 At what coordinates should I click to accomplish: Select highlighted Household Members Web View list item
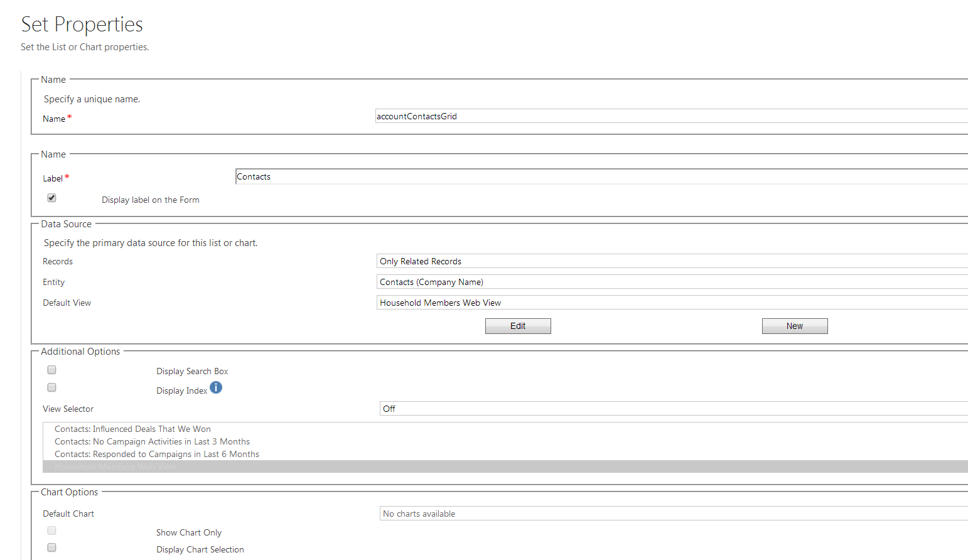point(116,466)
